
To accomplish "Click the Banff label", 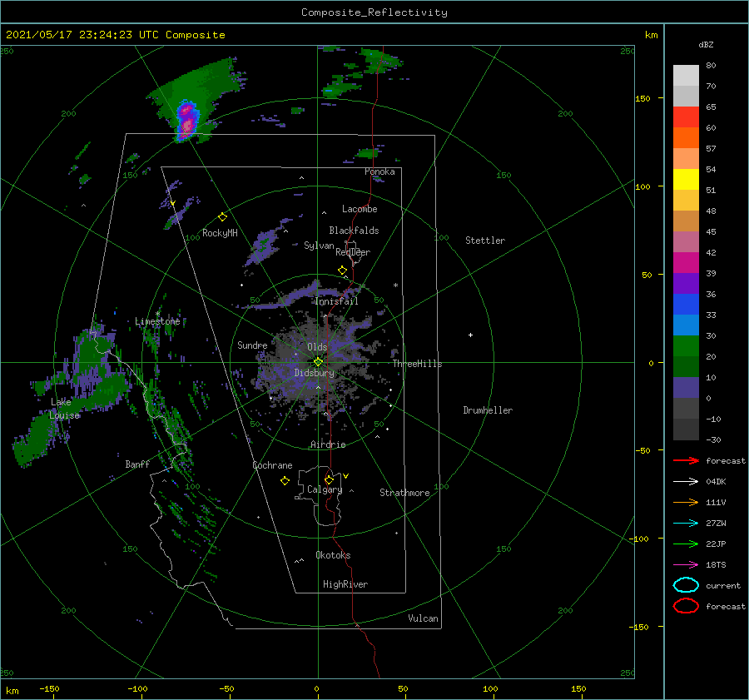I will click(x=137, y=464).
